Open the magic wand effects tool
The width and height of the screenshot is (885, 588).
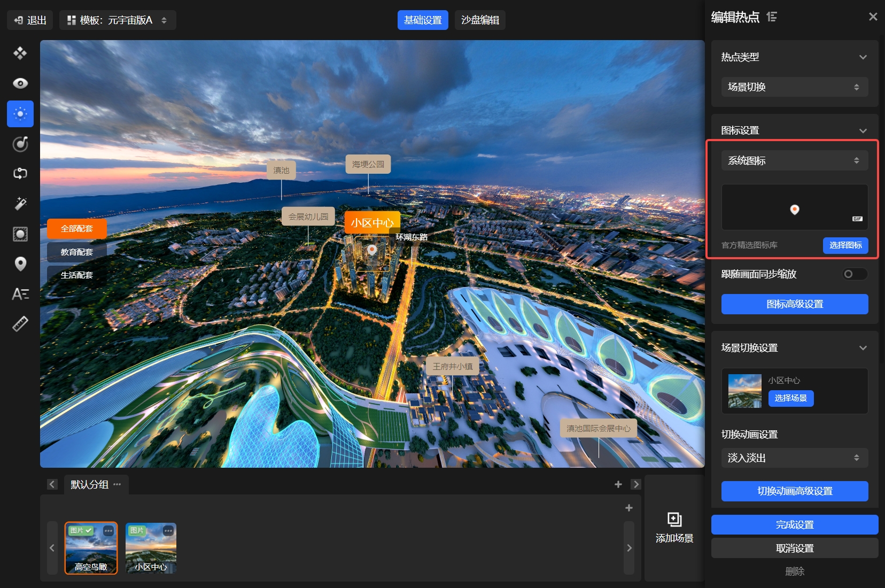point(20,204)
